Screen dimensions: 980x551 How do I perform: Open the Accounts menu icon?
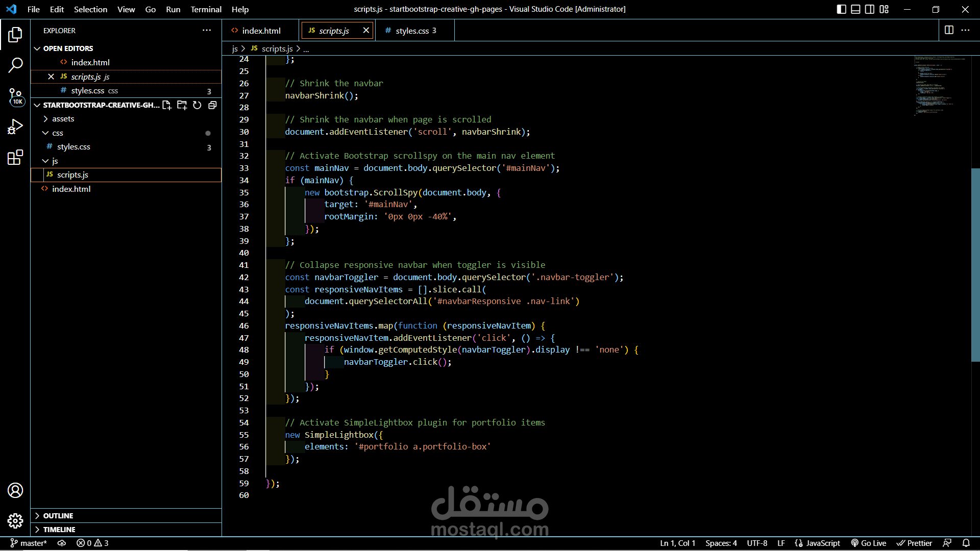pos(15,490)
